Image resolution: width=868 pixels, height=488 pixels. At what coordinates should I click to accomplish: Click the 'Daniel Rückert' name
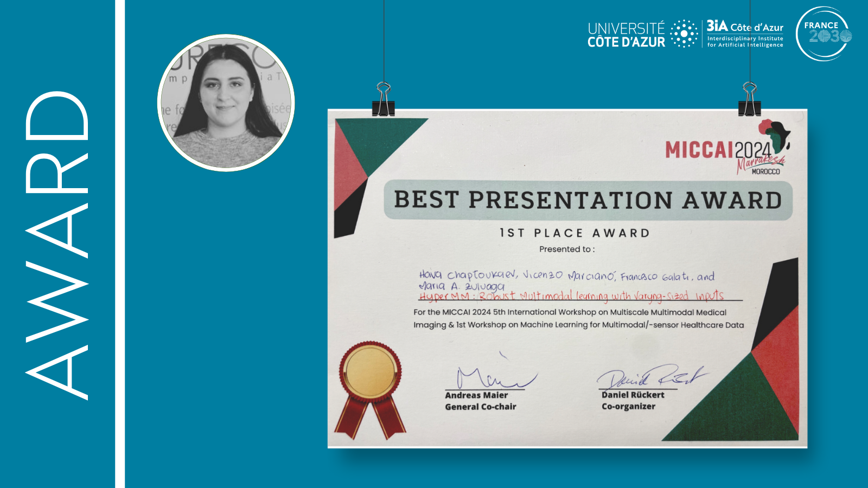(633, 395)
